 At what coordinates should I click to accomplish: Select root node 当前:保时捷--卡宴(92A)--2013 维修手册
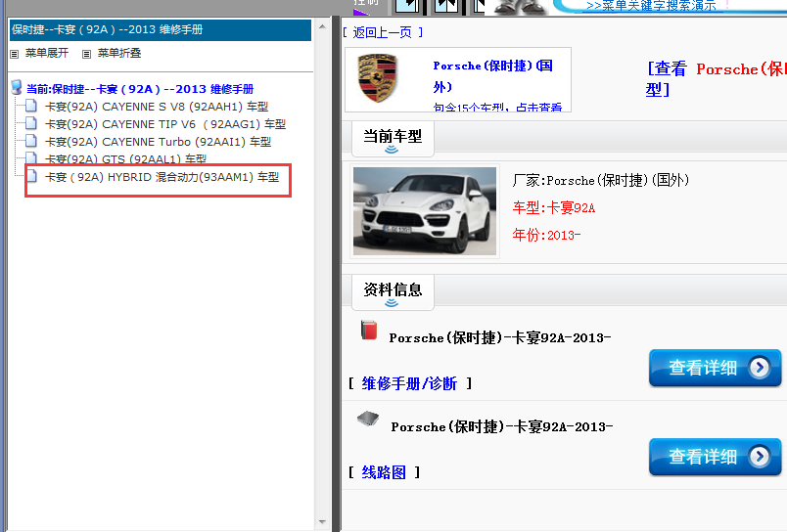140,89
